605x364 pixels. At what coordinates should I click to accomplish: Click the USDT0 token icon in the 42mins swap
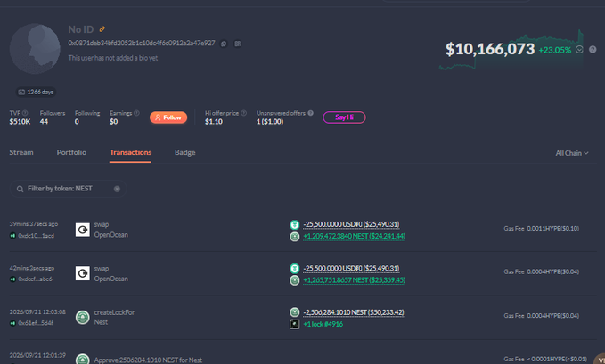(x=294, y=269)
